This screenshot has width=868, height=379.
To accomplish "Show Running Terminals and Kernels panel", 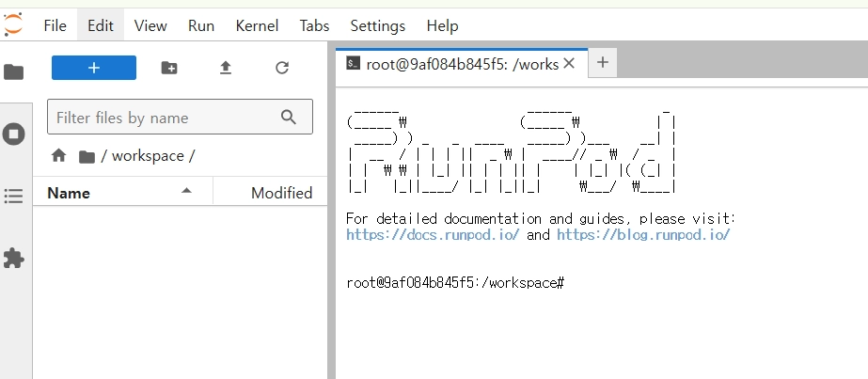I will [x=14, y=134].
